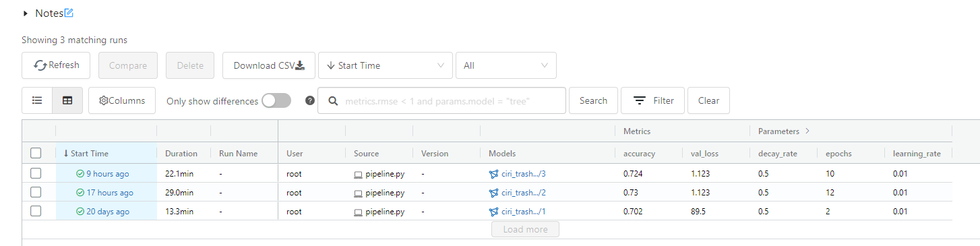Viewport: 980px width, 246px height.
Task: Click the duration cell 22.1min
Action: [179, 174]
